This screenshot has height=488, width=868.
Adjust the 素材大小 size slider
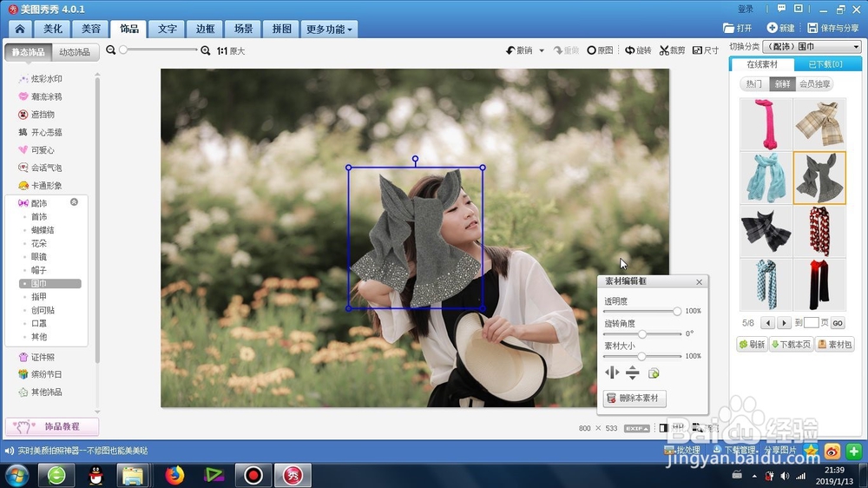(641, 356)
